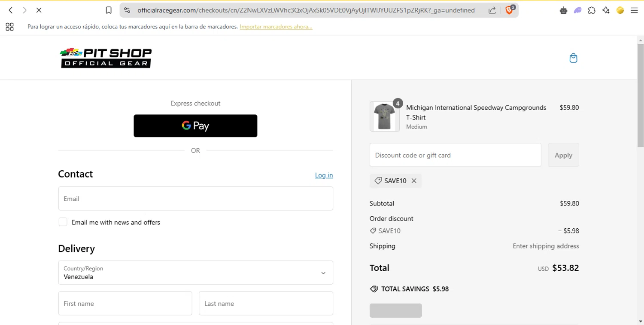
Task: Click the Enter shipping address text
Action: (546, 246)
